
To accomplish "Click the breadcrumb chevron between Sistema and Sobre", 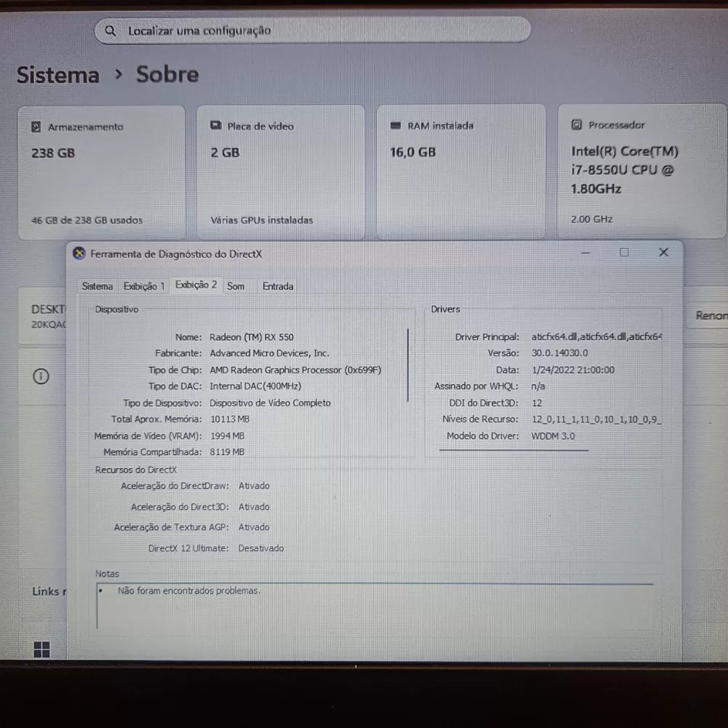I will tap(119, 74).
